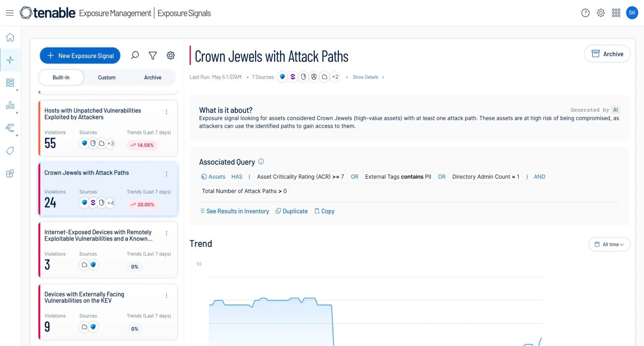Open the All time range dropdown
This screenshot has width=644, height=346.
[609, 244]
